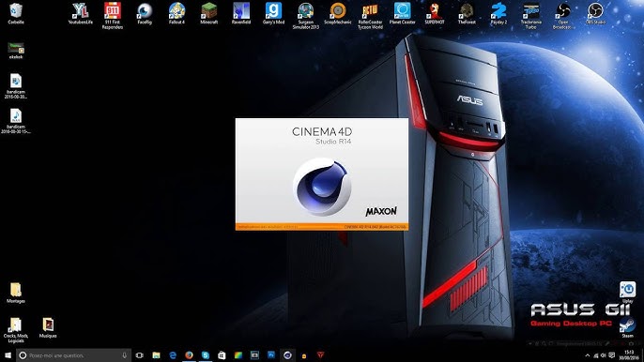
Task: Select the TheForest desktop shortcut
Action: [467, 13]
